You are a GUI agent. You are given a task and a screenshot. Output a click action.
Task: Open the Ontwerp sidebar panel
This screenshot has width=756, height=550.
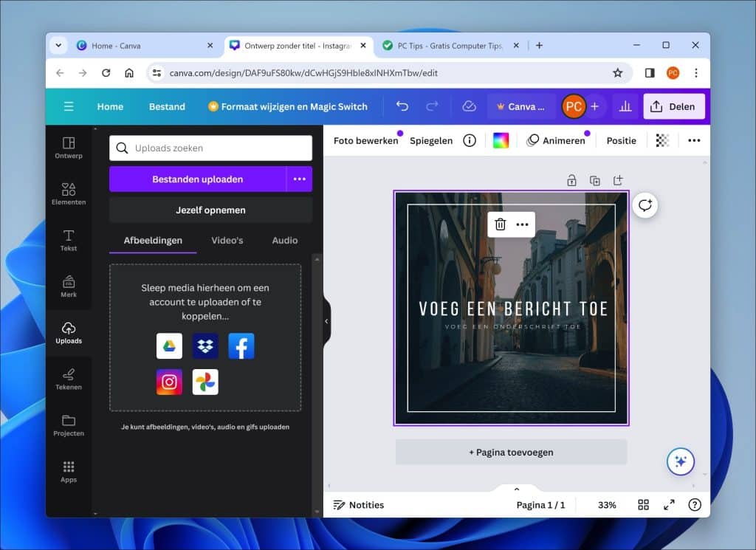[x=69, y=148]
